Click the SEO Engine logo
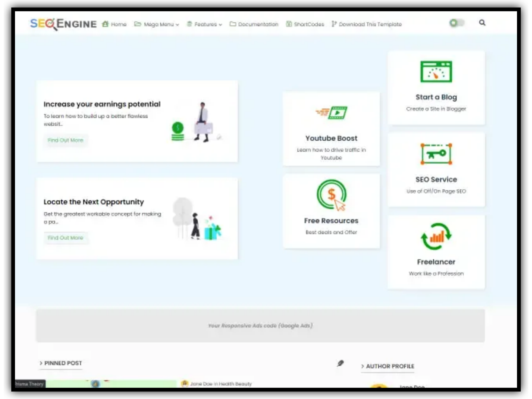 point(63,24)
